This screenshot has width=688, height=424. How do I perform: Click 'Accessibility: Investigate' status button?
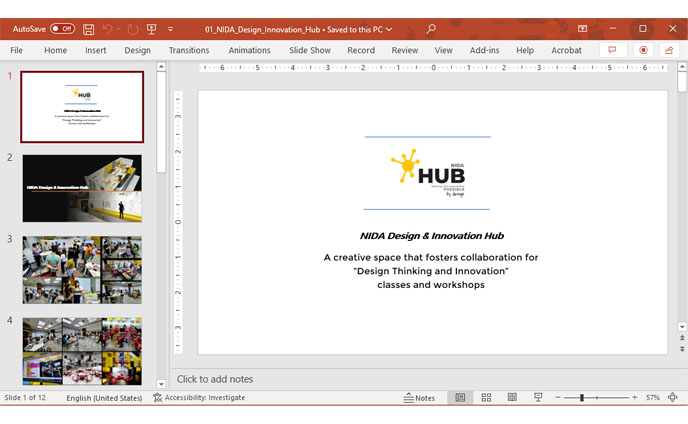(x=199, y=398)
